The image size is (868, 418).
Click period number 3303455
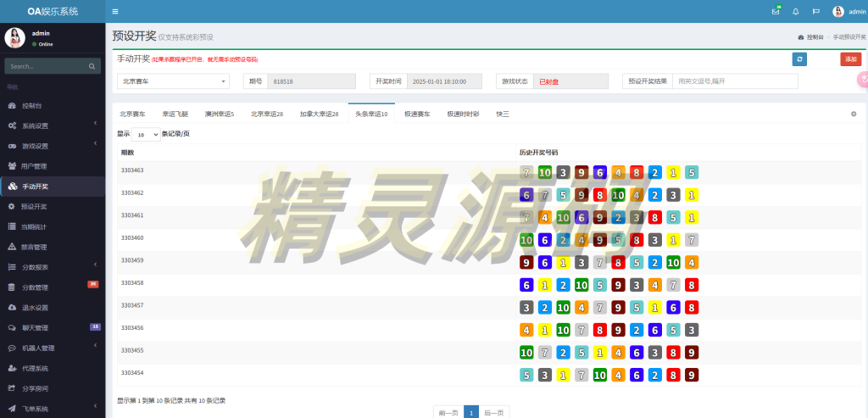coord(132,350)
